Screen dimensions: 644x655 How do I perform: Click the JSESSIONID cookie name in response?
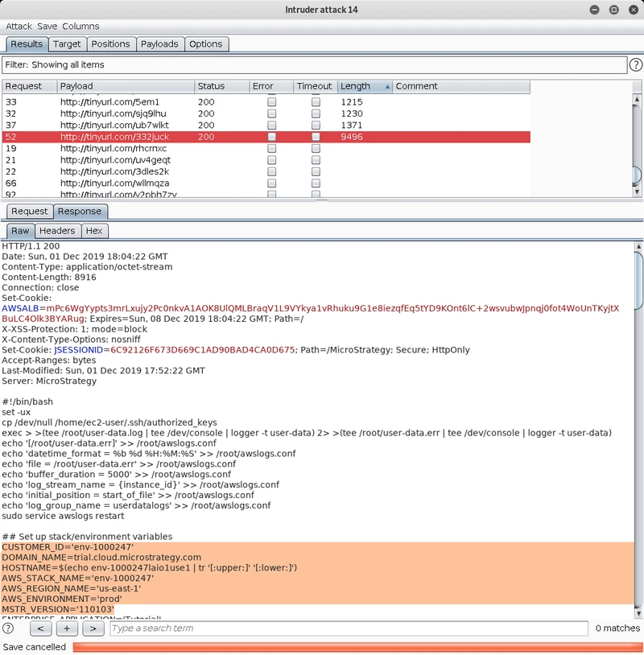tap(79, 350)
